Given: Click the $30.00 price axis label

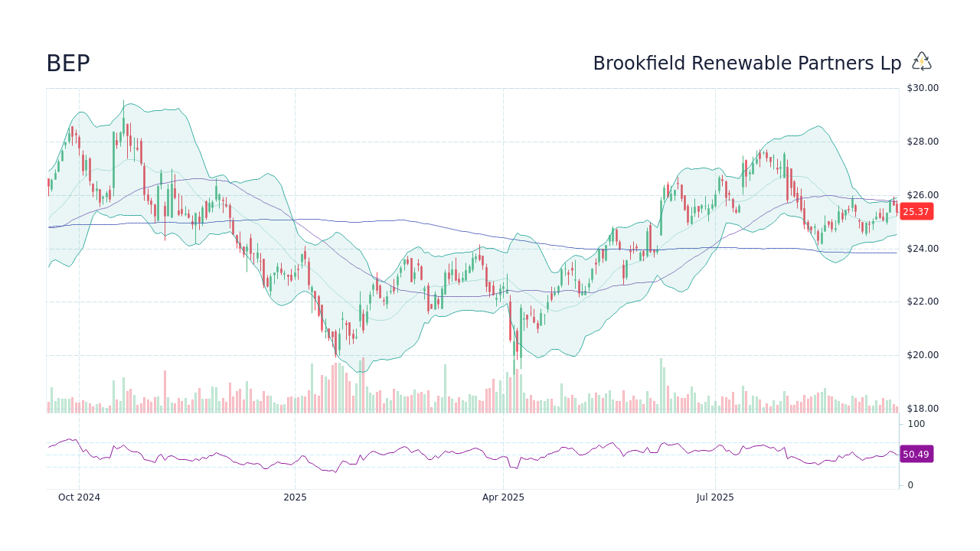Looking at the screenshot, I should (x=923, y=87).
